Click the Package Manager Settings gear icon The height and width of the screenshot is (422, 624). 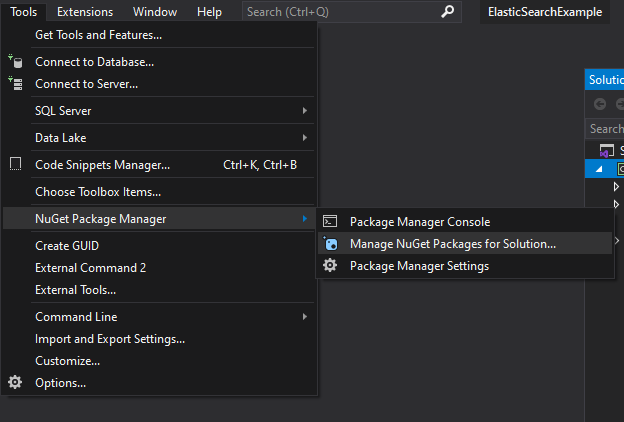point(330,265)
